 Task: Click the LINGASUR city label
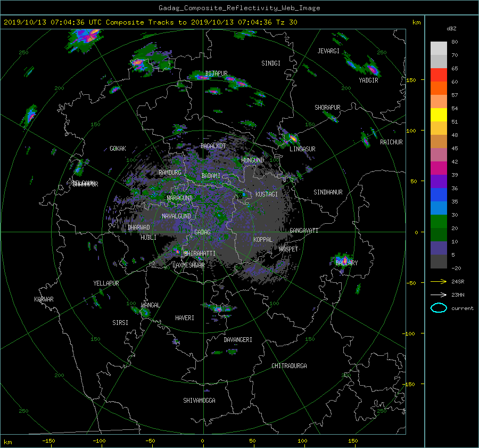302,149
